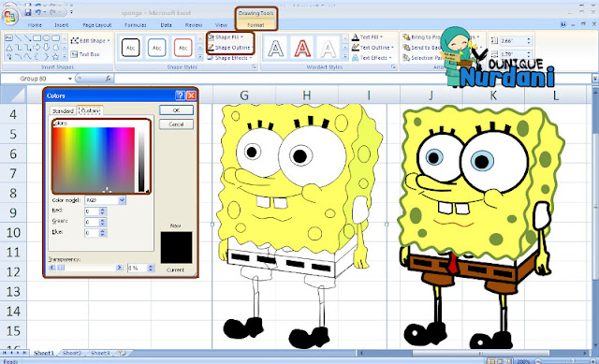Screen dimensions: 599x364
Task: Pick a color in the rainbow spectrum area
Action: [94, 160]
